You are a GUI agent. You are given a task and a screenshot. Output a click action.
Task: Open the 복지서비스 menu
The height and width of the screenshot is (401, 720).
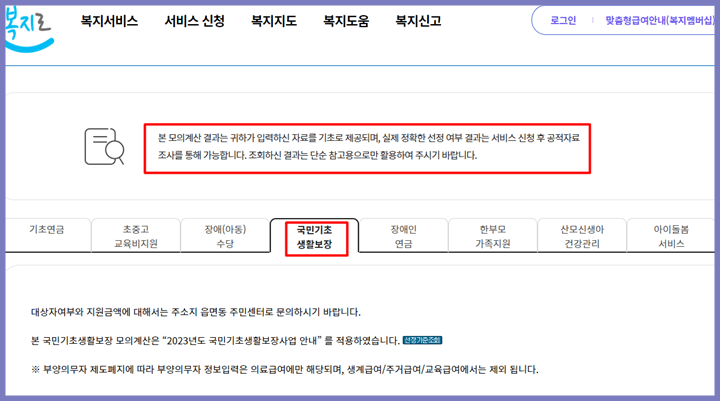109,21
